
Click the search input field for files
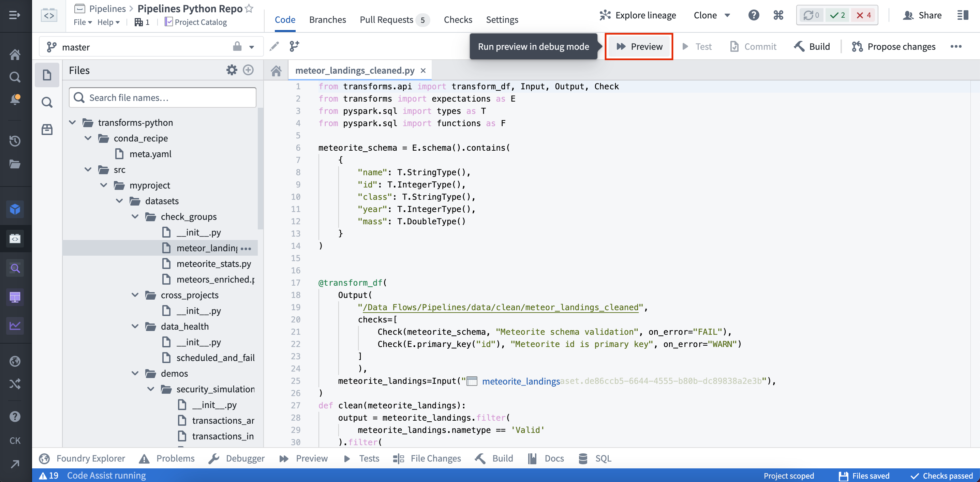click(x=163, y=97)
